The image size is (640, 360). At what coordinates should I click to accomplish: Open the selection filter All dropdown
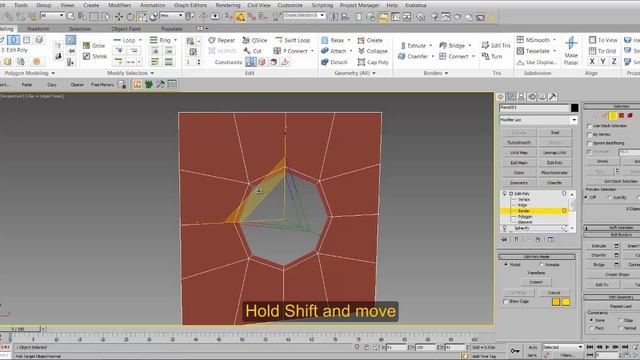pos(53,16)
